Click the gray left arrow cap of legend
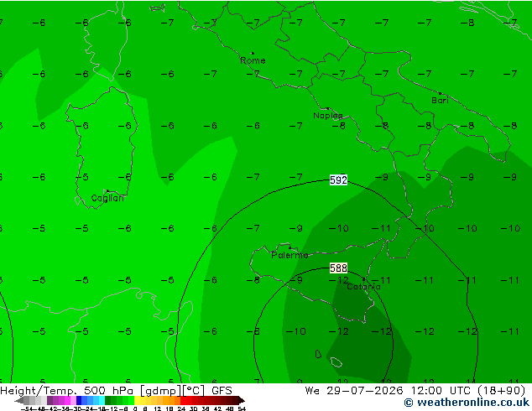This screenshot has height=411, width=532. [x=19, y=400]
